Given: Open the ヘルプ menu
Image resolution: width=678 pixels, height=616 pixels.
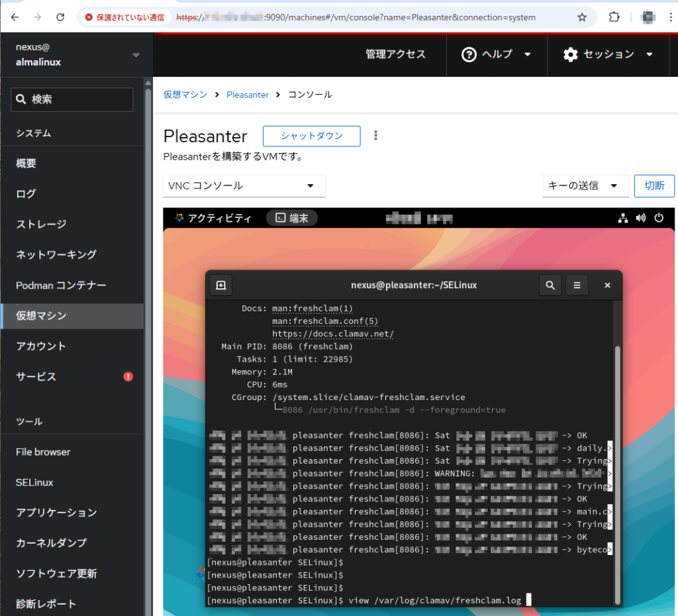Looking at the screenshot, I should click(497, 54).
